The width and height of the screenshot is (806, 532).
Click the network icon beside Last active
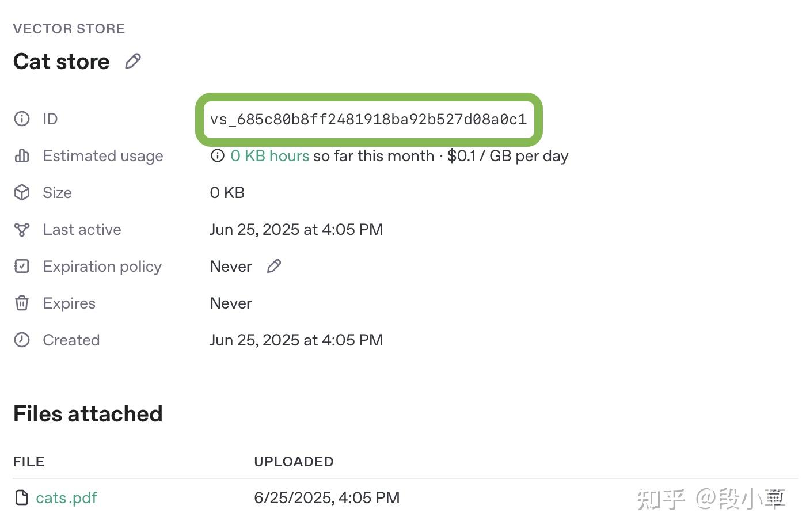click(21, 229)
